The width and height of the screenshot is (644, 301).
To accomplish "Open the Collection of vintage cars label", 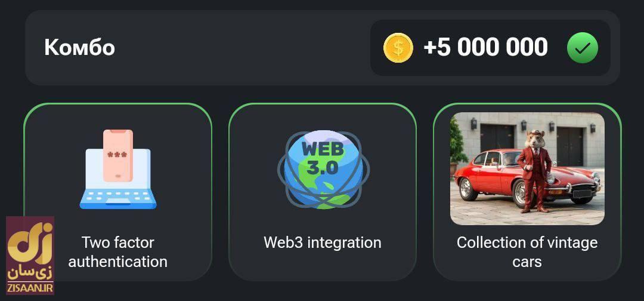I will (x=527, y=251).
